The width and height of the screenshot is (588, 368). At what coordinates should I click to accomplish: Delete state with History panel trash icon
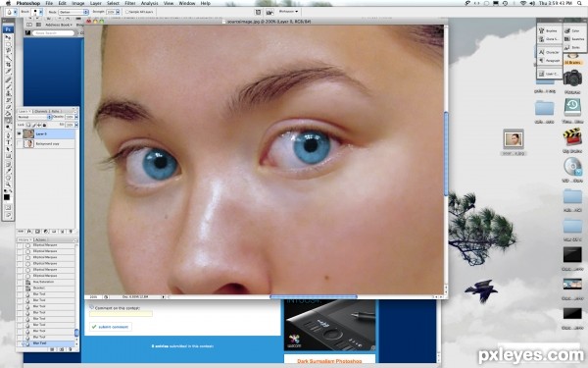[71, 348]
